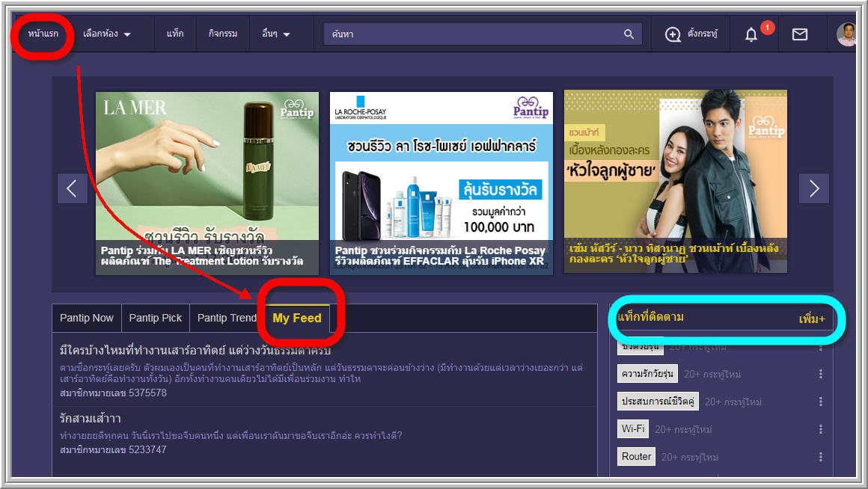Open the LA MER review banner
The width and height of the screenshot is (868, 489).
pyautogui.click(x=207, y=183)
